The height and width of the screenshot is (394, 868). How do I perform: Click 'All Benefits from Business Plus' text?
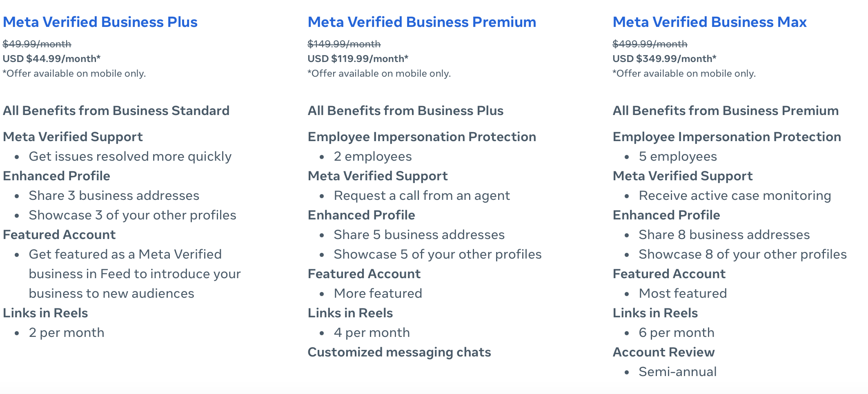click(x=405, y=111)
